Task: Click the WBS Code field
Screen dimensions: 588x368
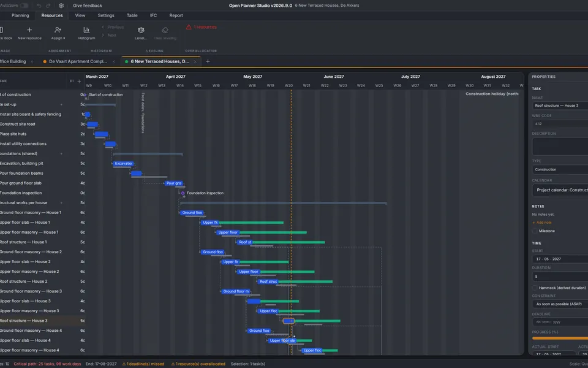Action: 560,123
